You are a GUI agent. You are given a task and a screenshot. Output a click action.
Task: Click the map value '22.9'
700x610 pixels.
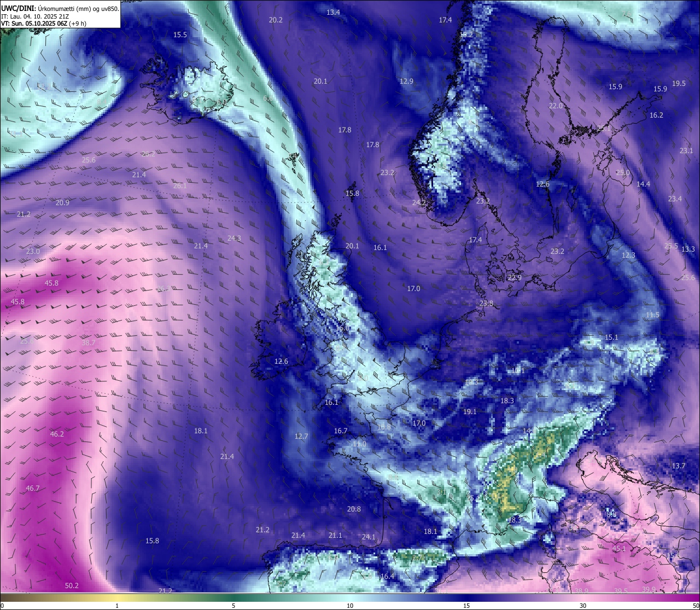click(515, 278)
